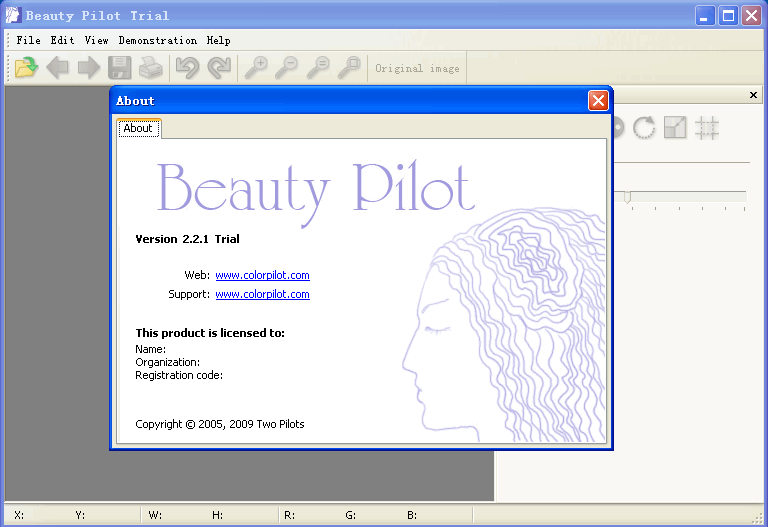The image size is (768, 527).
Task: Click the R: status bar field
Action: pyautogui.click(x=289, y=515)
